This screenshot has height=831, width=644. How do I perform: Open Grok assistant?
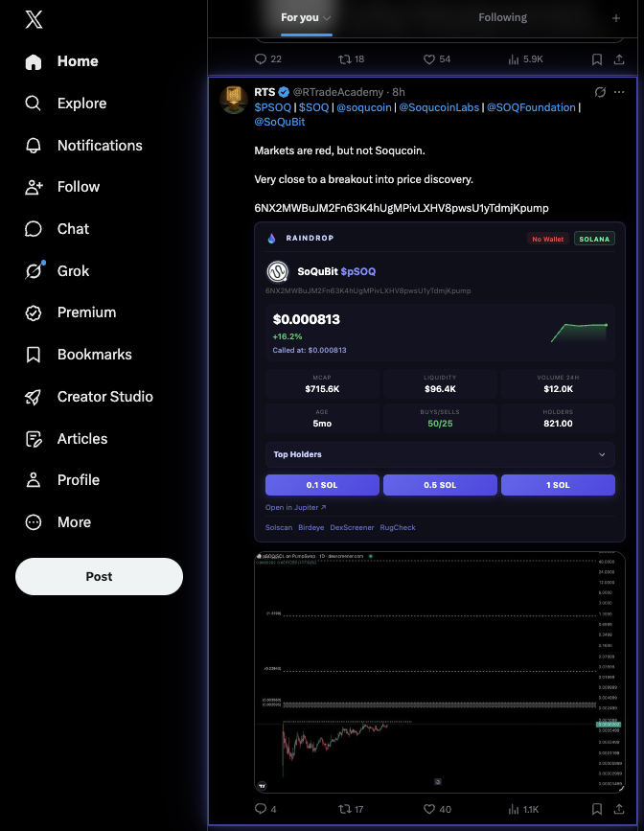(x=57, y=271)
